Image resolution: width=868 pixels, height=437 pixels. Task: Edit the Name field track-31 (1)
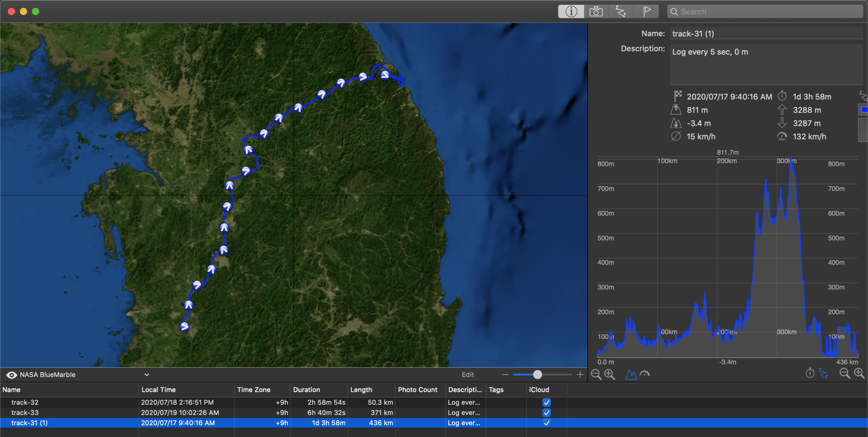tap(766, 34)
